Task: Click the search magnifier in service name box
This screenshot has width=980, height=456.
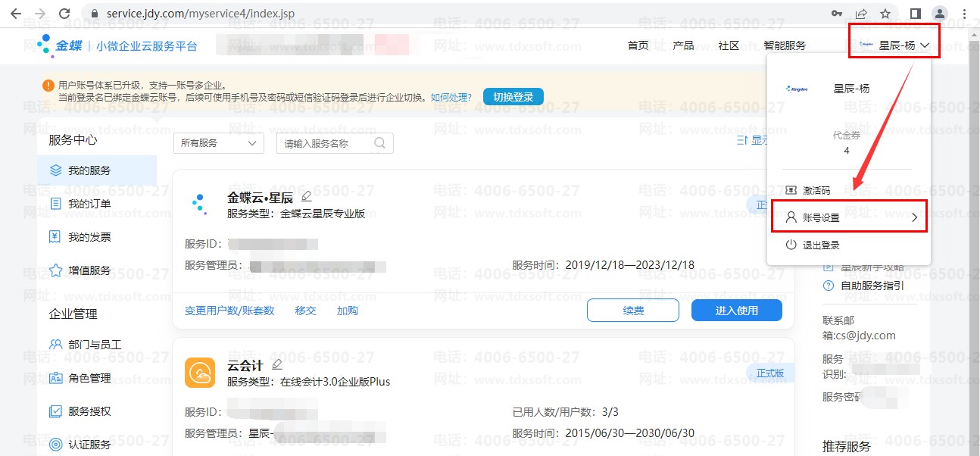Action: pos(380,142)
